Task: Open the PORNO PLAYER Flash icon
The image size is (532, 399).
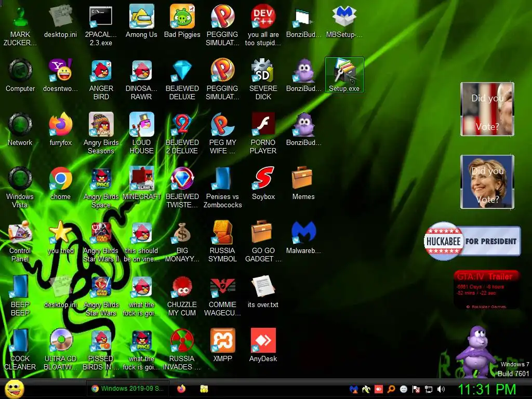Action: tap(263, 133)
